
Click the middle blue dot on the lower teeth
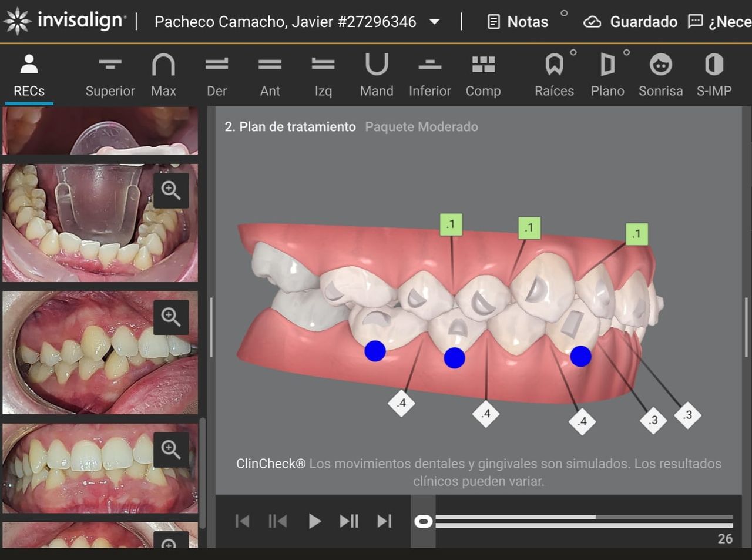point(454,358)
